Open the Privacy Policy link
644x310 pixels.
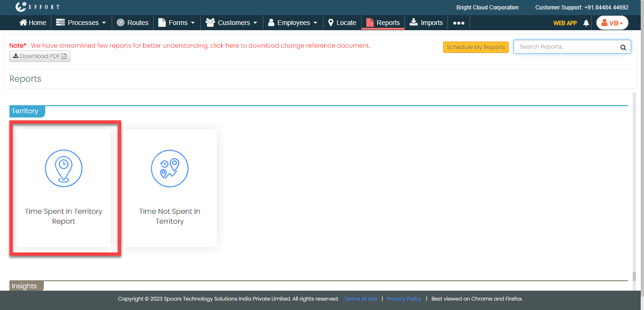[x=404, y=299]
